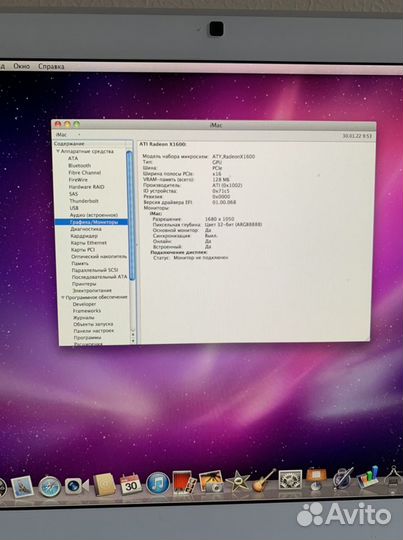
Task: Click the 1680 x 1050 resolution value
Action: click(219, 219)
